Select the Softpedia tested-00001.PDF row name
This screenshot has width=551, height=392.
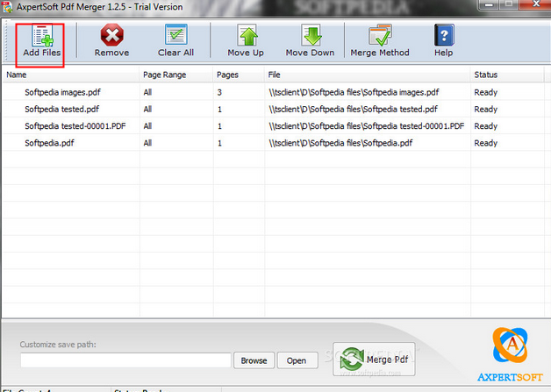point(75,126)
